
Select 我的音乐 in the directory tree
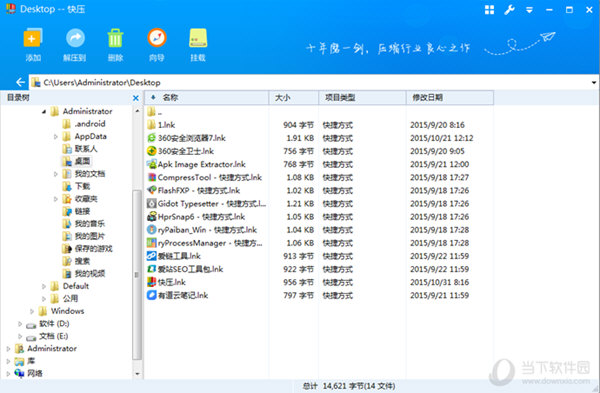click(90, 223)
